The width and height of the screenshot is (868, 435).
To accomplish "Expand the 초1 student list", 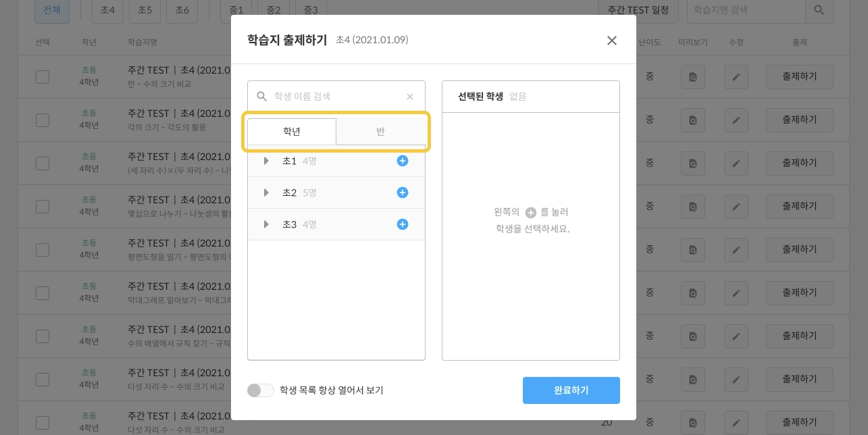I will pyautogui.click(x=266, y=161).
